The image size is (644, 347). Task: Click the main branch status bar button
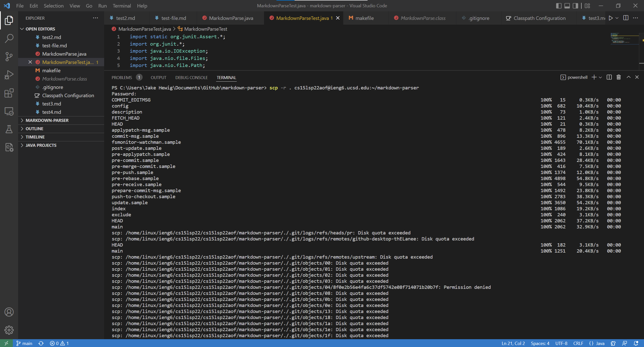24,343
